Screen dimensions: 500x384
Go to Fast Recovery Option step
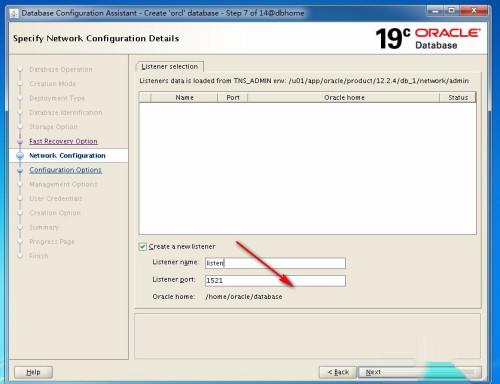pyautogui.click(x=63, y=141)
